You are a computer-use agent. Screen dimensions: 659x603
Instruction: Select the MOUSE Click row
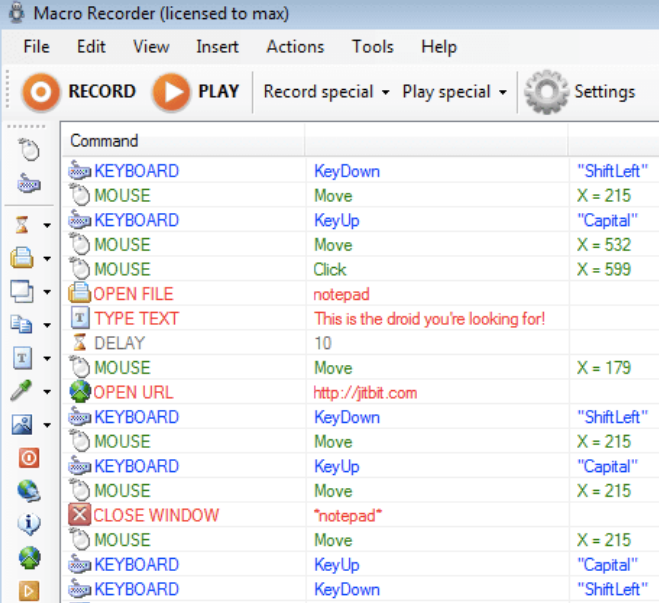[x=361, y=269]
